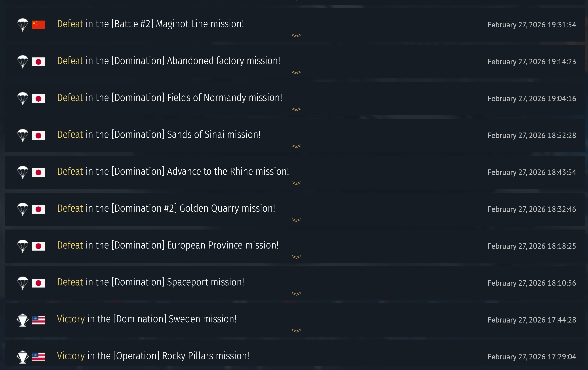
Task: Click the USA flag on Rocky Pillars entry
Action: (38, 357)
